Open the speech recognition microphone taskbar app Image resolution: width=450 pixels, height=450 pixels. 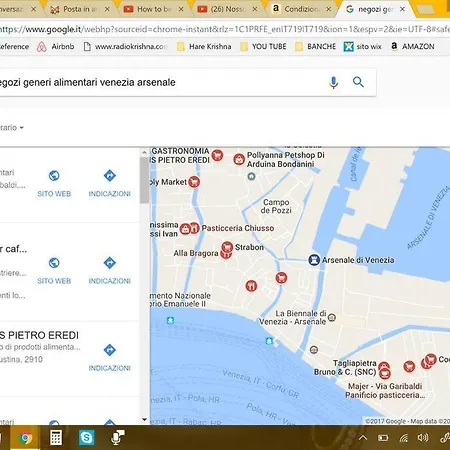click(x=117, y=437)
